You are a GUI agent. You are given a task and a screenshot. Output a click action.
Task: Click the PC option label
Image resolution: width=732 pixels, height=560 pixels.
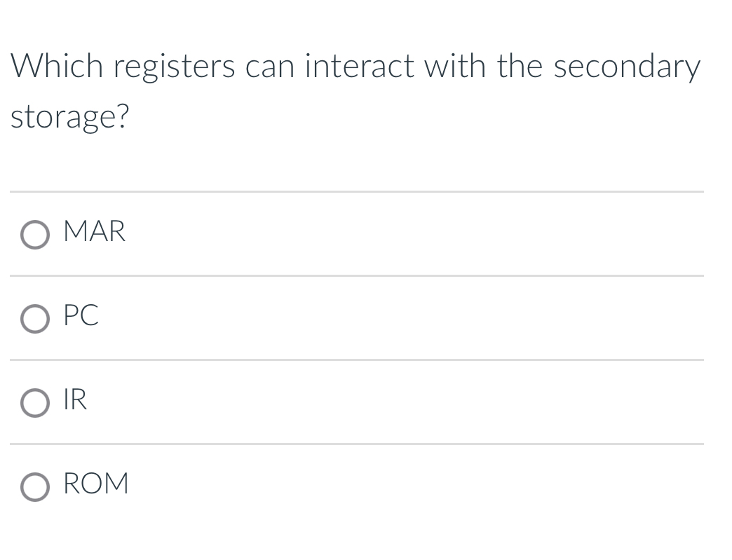[80, 316]
